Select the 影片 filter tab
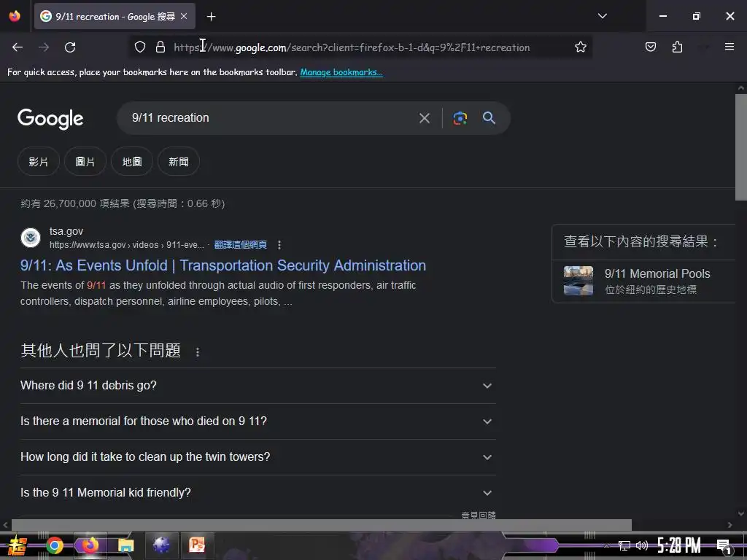The height and width of the screenshot is (560, 747). (x=39, y=161)
